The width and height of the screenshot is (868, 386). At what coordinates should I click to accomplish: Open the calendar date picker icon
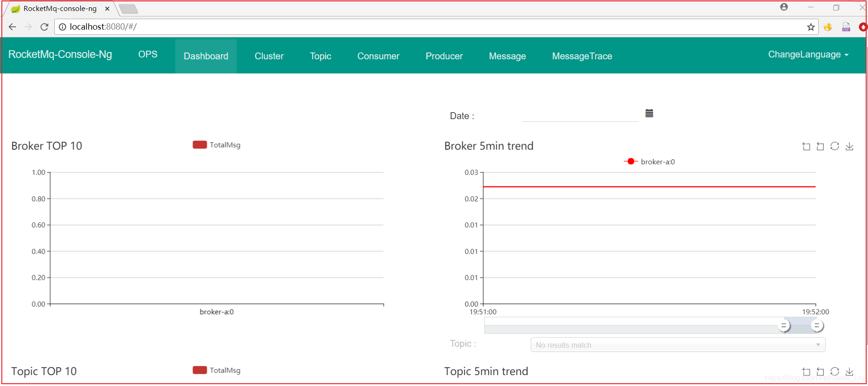(x=649, y=113)
